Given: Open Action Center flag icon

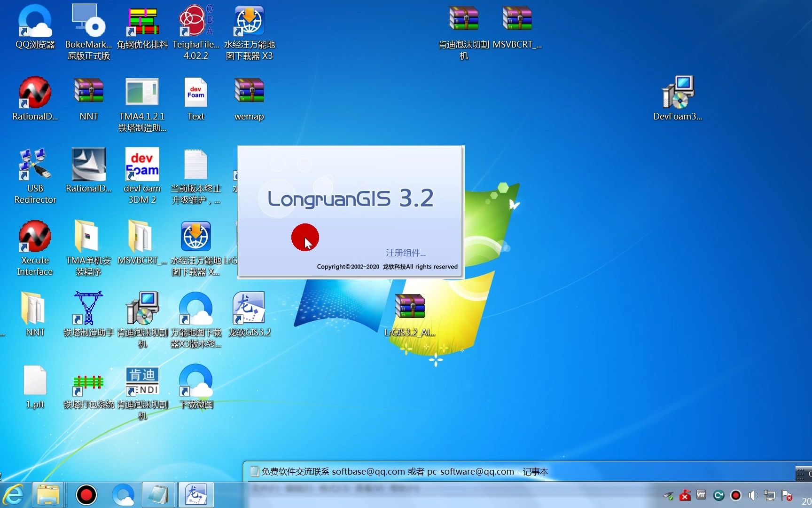Looking at the screenshot, I should click(787, 495).
